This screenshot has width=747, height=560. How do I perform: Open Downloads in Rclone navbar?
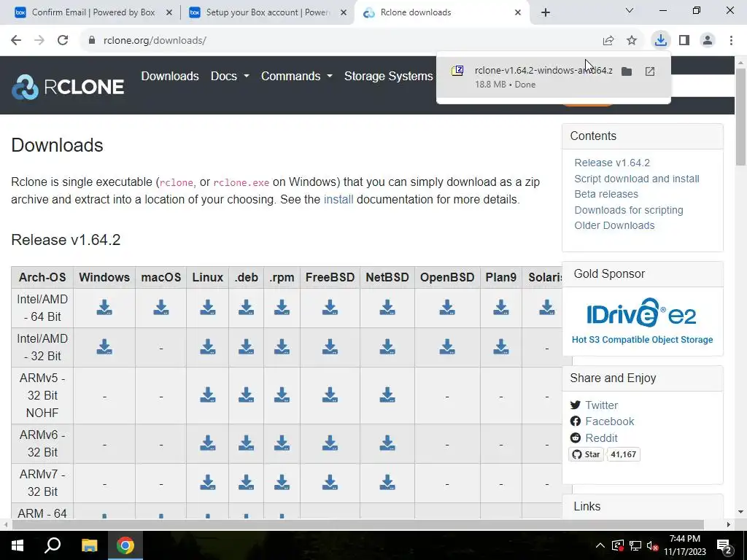pyautogui.click(x=169, y=76)
